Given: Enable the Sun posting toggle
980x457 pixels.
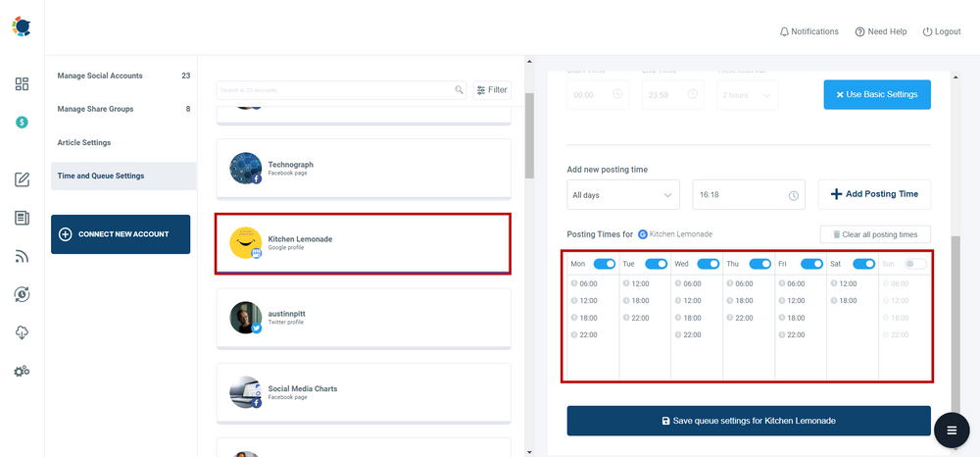Looking at the screenshot, I should (x=915, y=264).
